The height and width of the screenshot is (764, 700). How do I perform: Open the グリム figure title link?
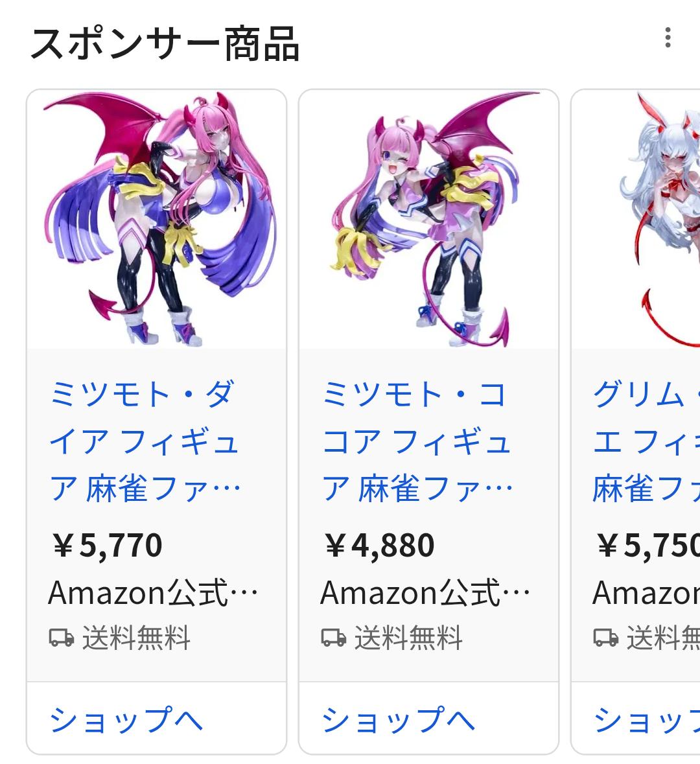click(x=646, y=441)
